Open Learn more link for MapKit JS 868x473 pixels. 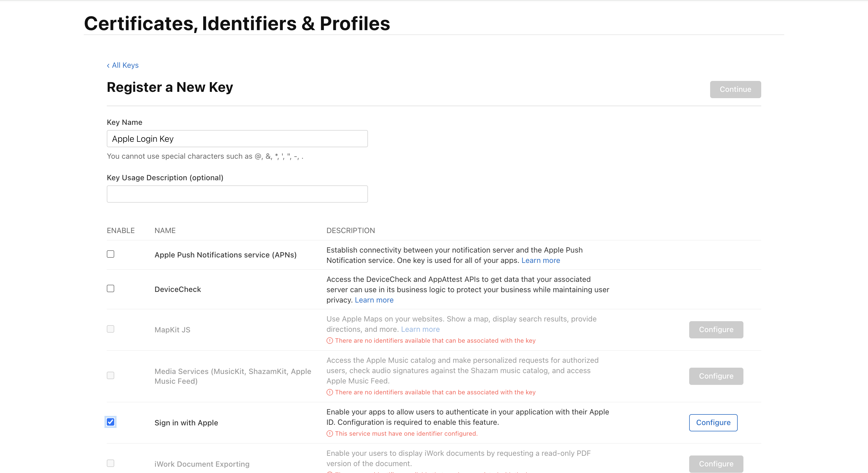(x=420, y=329)
